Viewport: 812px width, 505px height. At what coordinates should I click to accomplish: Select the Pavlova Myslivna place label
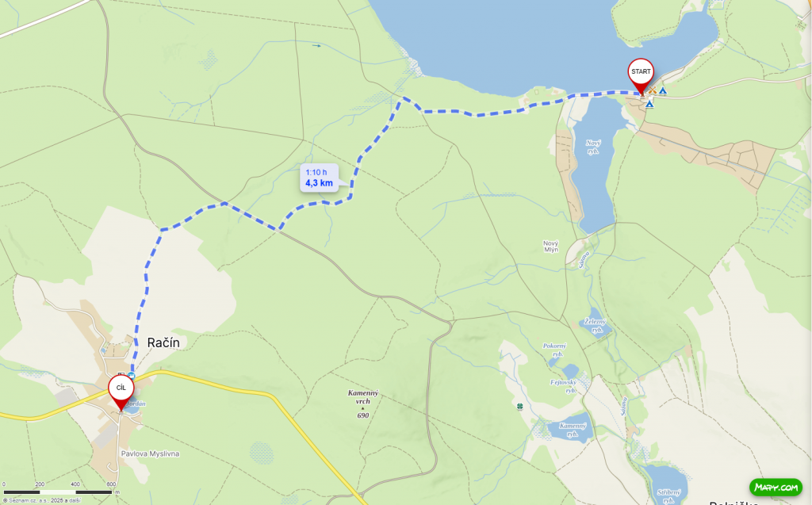(x=150, y=453)
